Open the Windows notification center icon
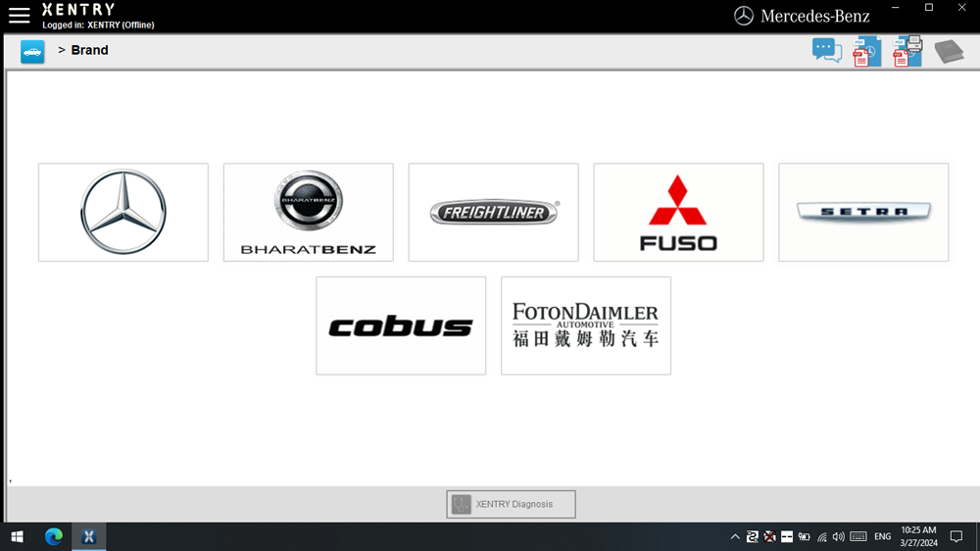The image size is (980, 551). 956,536
